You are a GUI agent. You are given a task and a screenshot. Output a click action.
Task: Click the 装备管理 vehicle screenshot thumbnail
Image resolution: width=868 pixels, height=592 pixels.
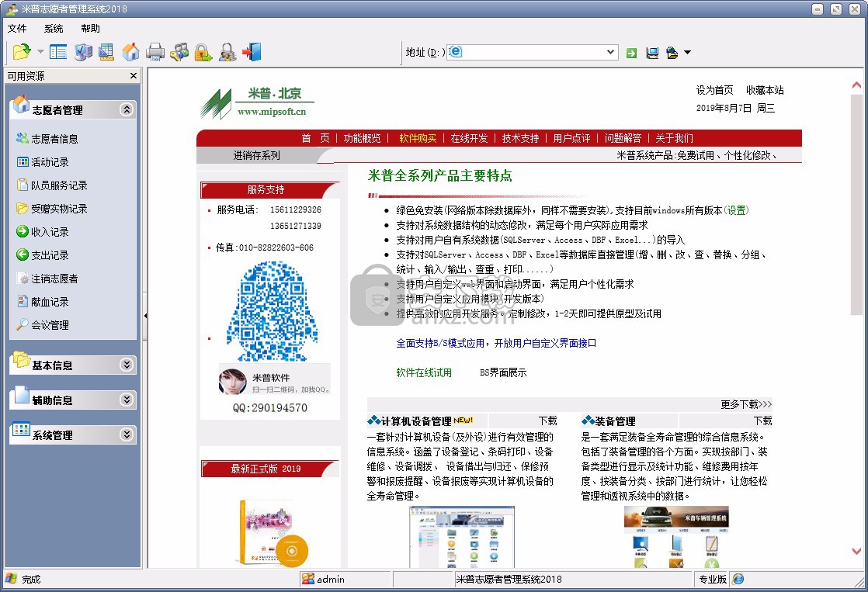coord(676,537)
